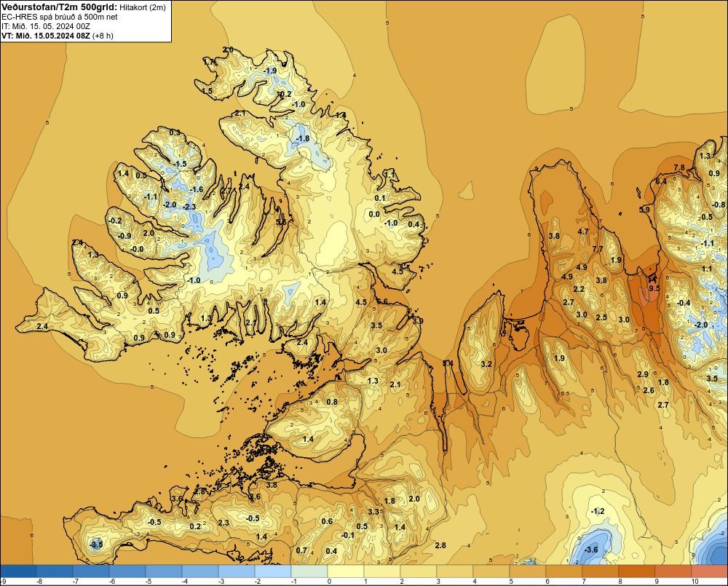Screen dimensions: 728x586
Task: Click the '-7' color scale label
Action: [76, 582]
